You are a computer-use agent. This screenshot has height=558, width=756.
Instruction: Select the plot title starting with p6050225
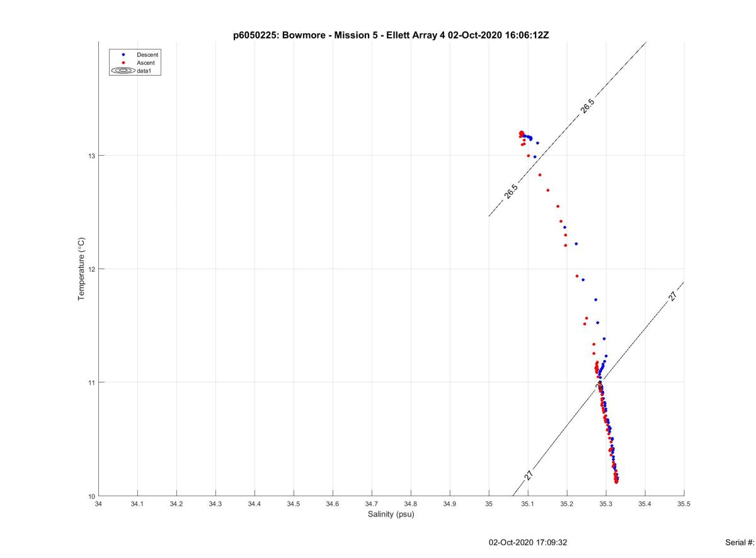click(x=391, y=35)
